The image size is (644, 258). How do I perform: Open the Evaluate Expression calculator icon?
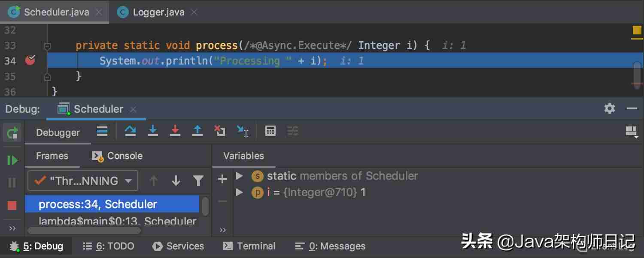[270, 131]
